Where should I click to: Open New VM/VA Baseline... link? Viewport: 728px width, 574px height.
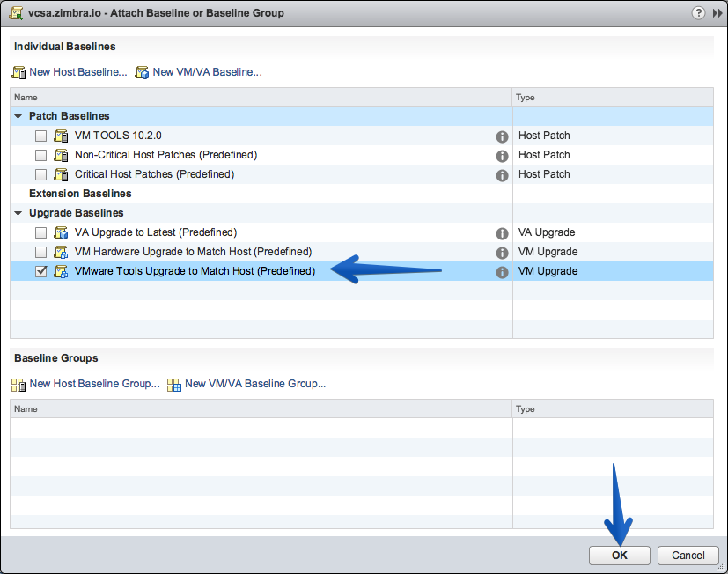click(208, 72)
